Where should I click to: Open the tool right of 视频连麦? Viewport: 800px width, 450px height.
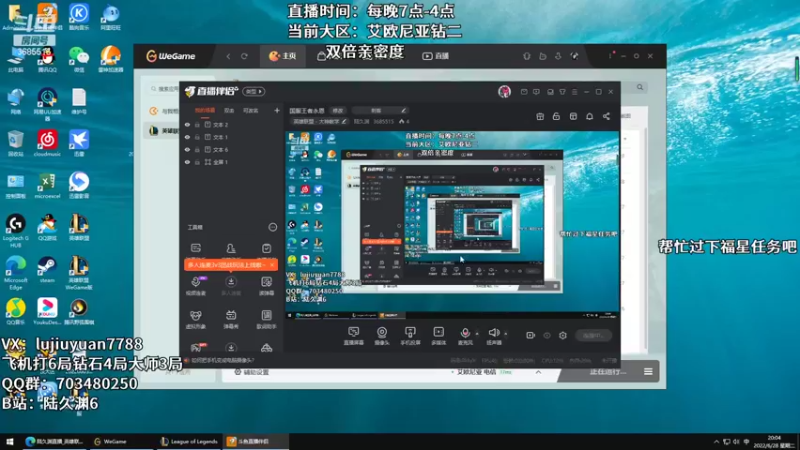231,286
